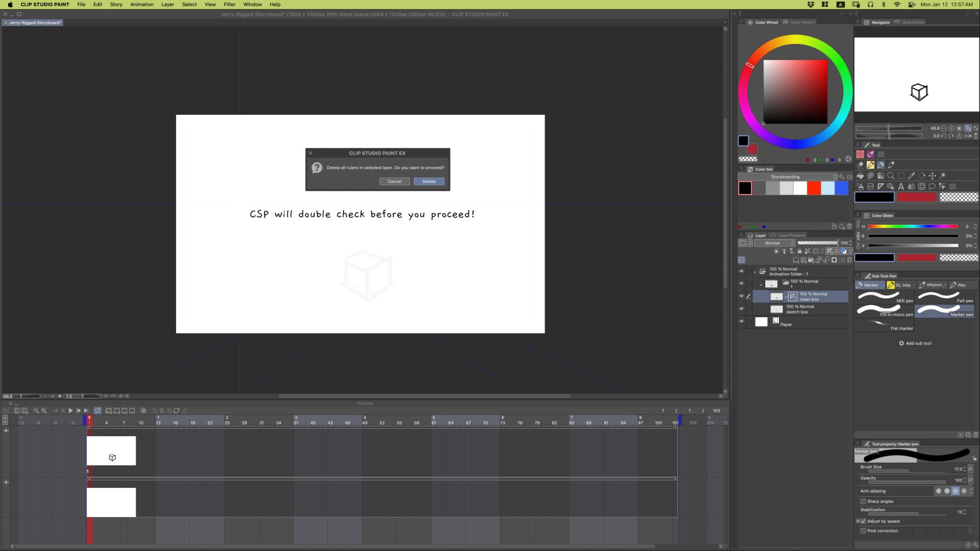The height and width of the screenshot is (551, 980).
Task: Go to the next frame
Action: tap(79, 411)
